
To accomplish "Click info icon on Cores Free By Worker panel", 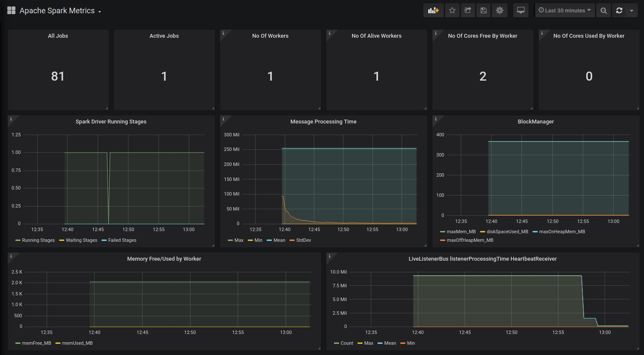I will [435, 33].
